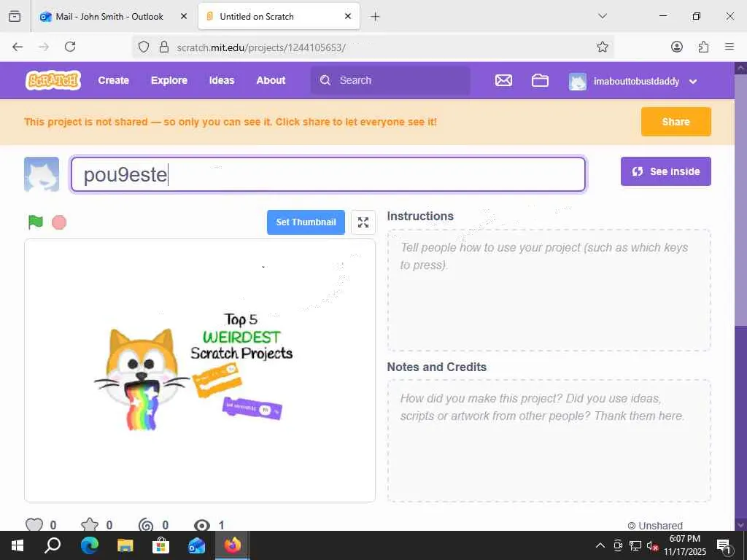Viewport: 747px width, 560px height.
Task: Click the Scratch logo
Action: (x=53, y=80)
